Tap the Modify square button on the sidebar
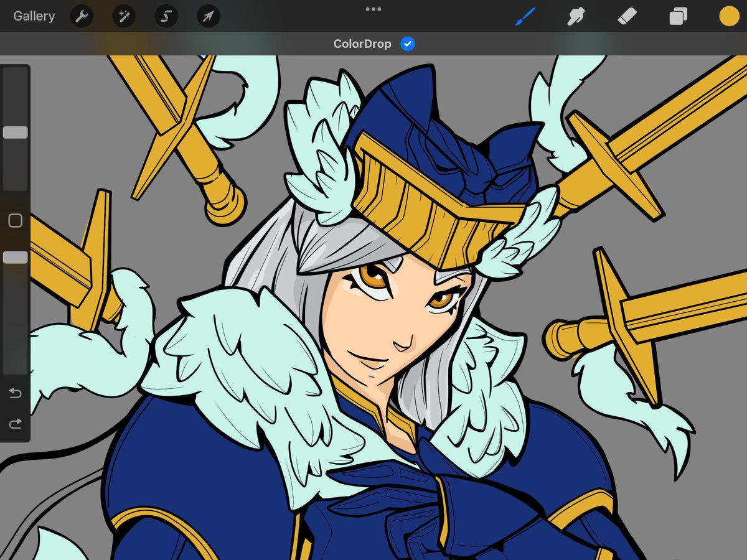747x560 pixels. 15,221
